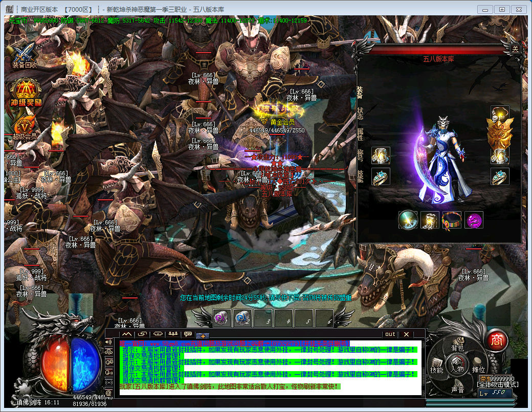Open the 冲级奖励 level reward icon
This screenshot has height=412, width=532.
tap(26, 92)
